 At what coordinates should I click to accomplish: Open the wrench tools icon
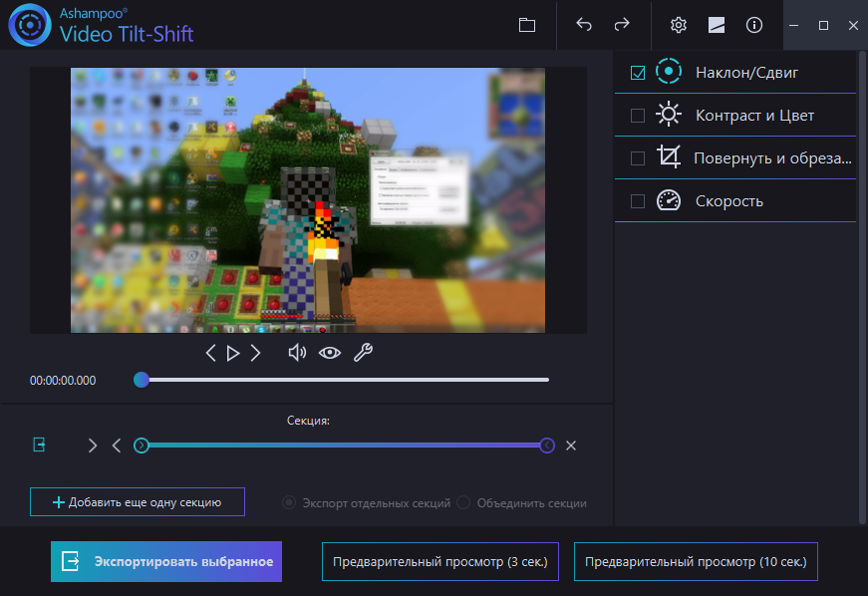click(x=363, y=353)
